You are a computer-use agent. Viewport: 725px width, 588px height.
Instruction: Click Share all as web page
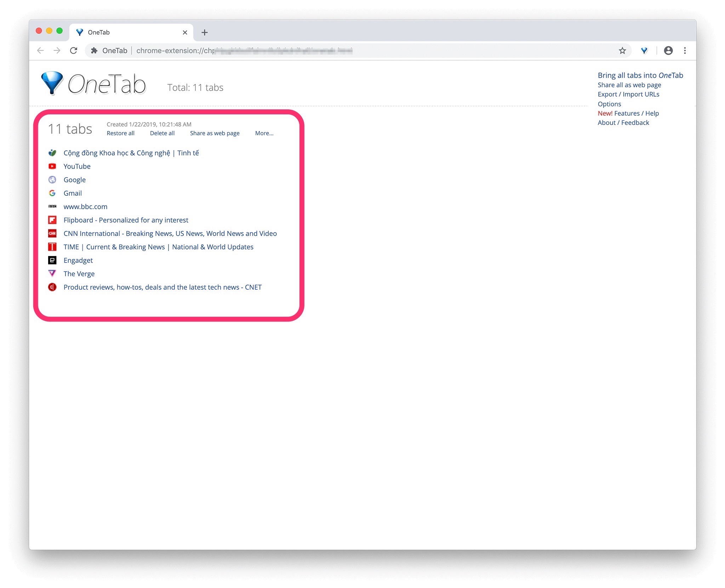click(x=629, y=85)
